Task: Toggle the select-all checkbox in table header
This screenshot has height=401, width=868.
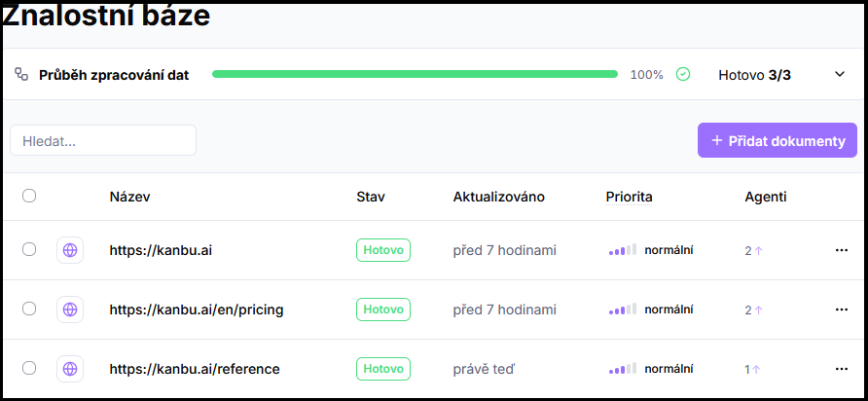Action: 29,196
